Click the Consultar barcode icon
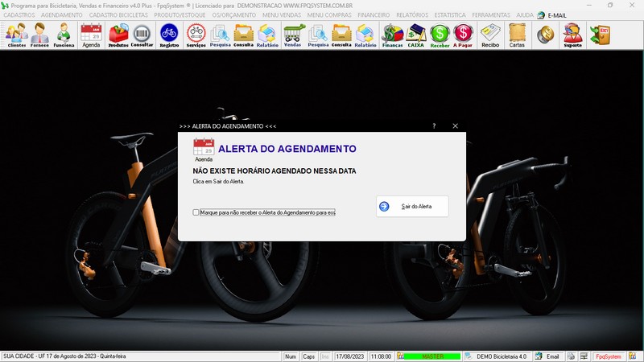The width and height of the screenshot is (644, 362). click(x=142, y=35)
